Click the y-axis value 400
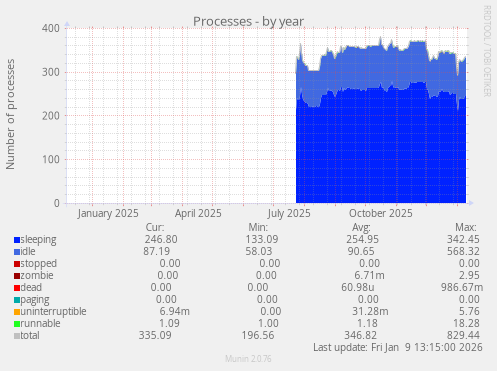Image resolution: width=497 pixels, height=371 pixels. pyautogui.click(x=51, y=28)
